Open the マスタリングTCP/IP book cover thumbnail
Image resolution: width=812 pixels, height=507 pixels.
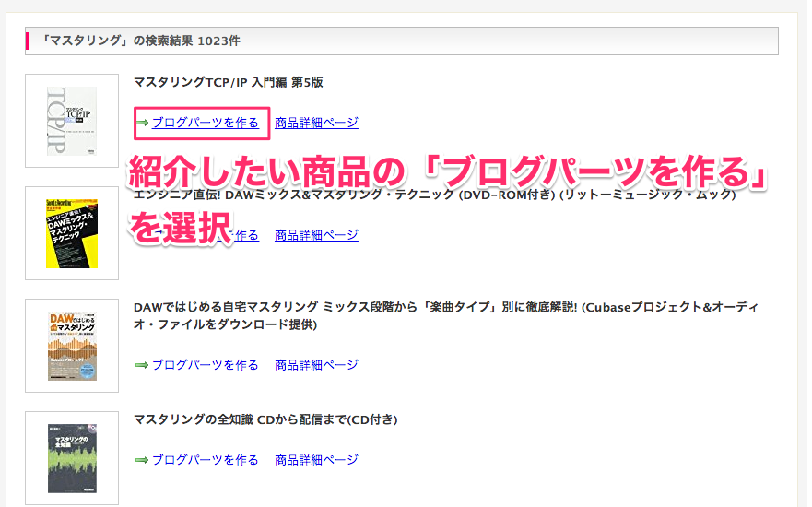pos(72,121)
